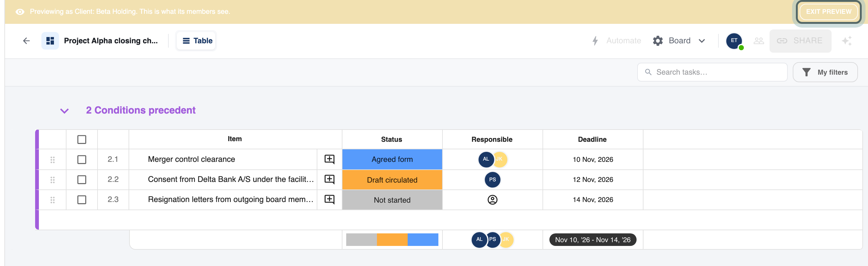The height and width of the screenshot is (266, 868).
Task: Open the Agreed form status dropdown
Action: pyautogui.click(x=392, y=159)
